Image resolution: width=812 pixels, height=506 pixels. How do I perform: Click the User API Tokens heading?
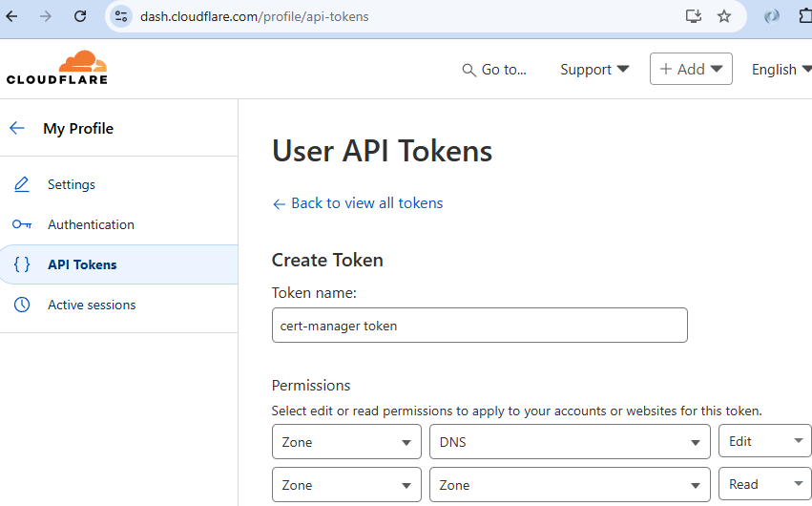383,151
